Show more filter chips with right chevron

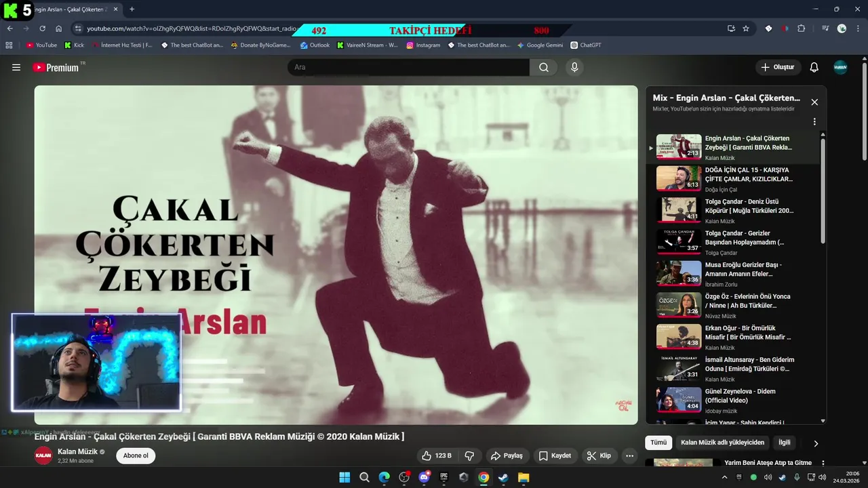tap(816, 443)
